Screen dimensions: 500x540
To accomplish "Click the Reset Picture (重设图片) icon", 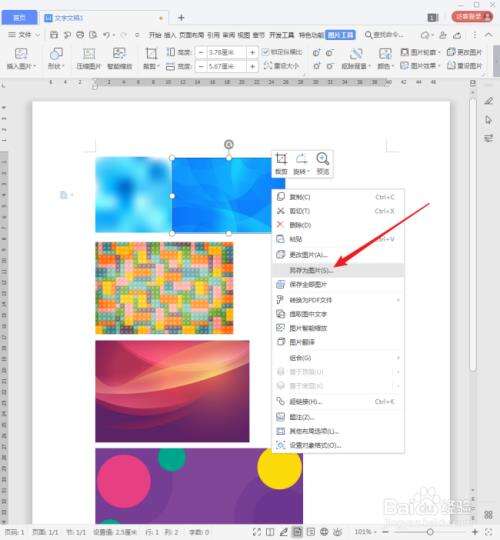I will tap(465, 65).
